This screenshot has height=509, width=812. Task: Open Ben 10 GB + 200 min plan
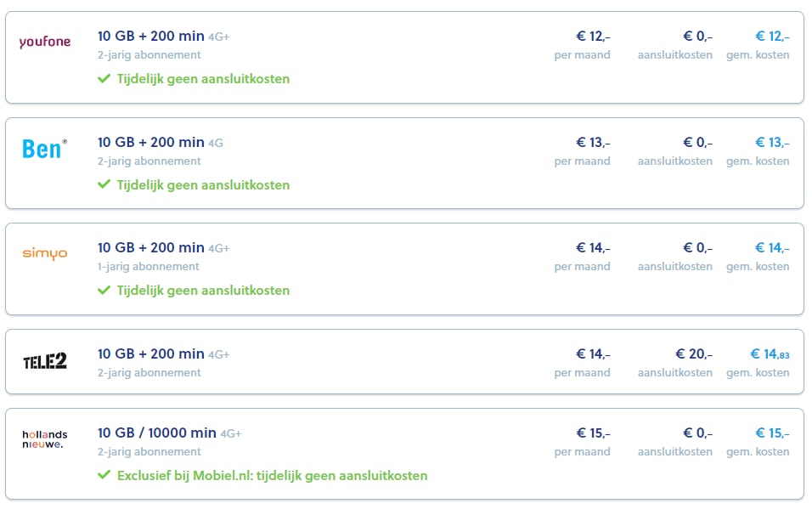point(150,142)
